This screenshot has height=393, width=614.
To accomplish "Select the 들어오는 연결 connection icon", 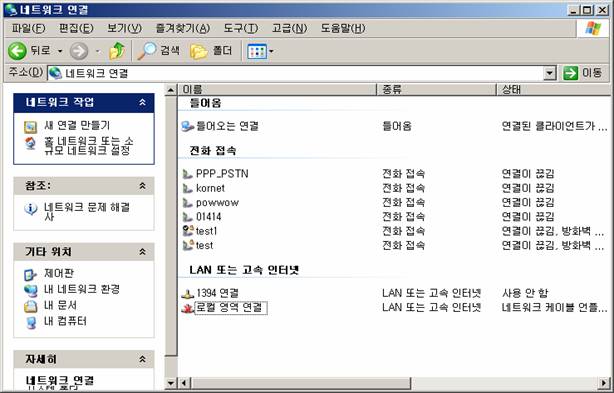I will [x=188, y=126].
